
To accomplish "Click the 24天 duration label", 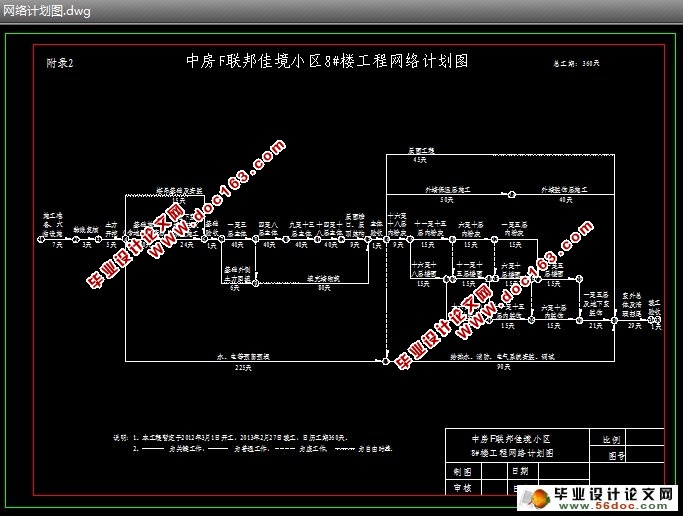I will pos(186,245).
